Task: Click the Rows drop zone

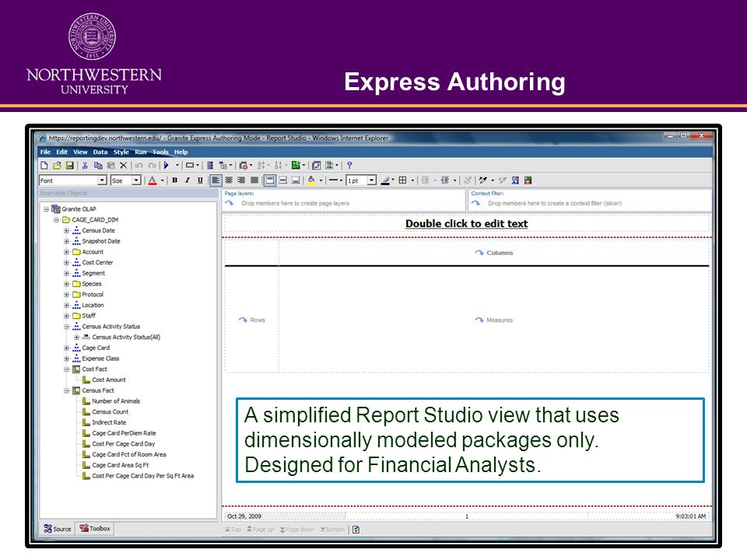Action: pyautogui.click(x=251, y=320)
